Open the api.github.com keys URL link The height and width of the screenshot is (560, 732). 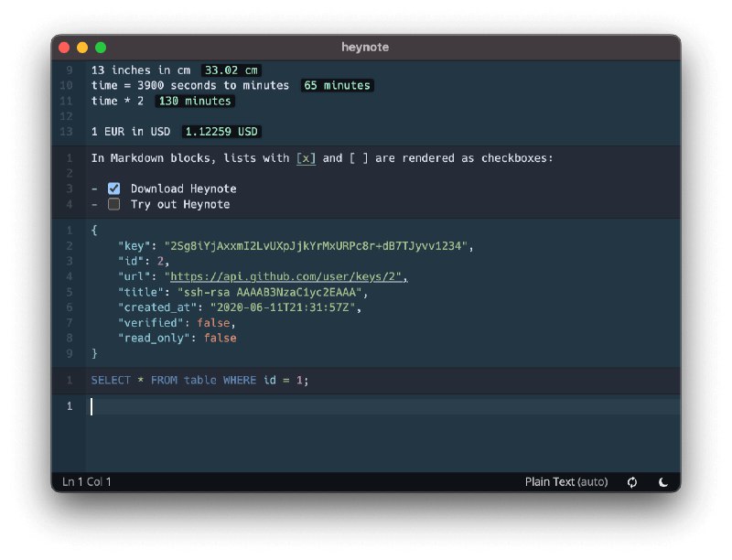(x=285, y=276)
